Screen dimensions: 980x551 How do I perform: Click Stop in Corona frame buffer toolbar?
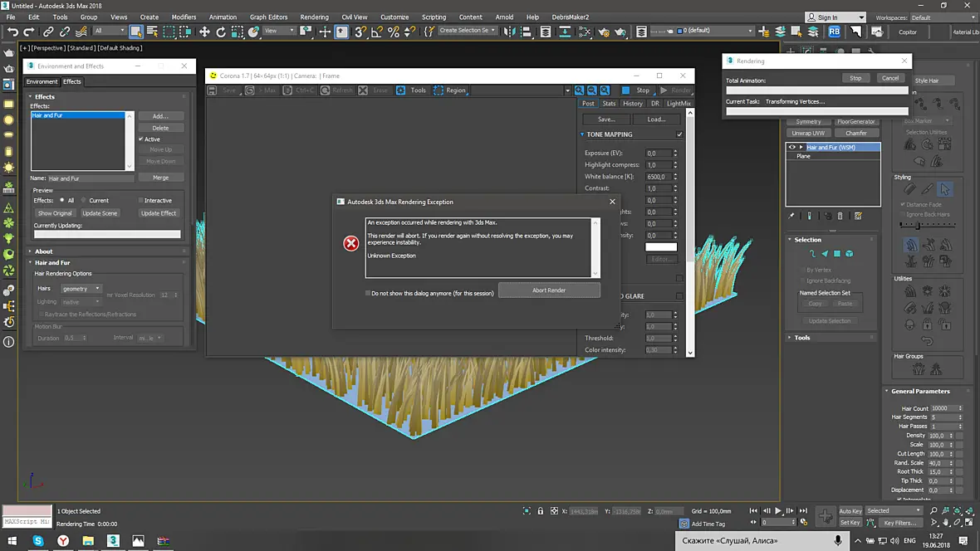636,90
